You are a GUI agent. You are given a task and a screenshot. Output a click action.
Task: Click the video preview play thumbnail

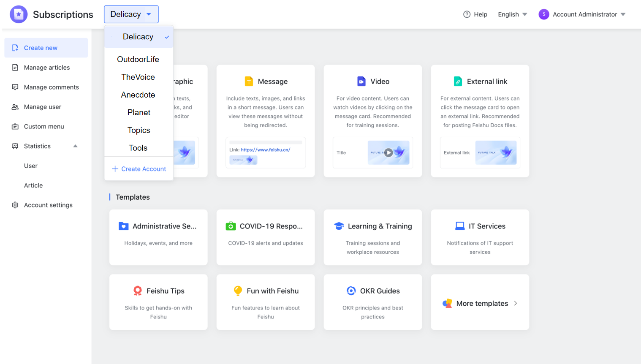388,153
